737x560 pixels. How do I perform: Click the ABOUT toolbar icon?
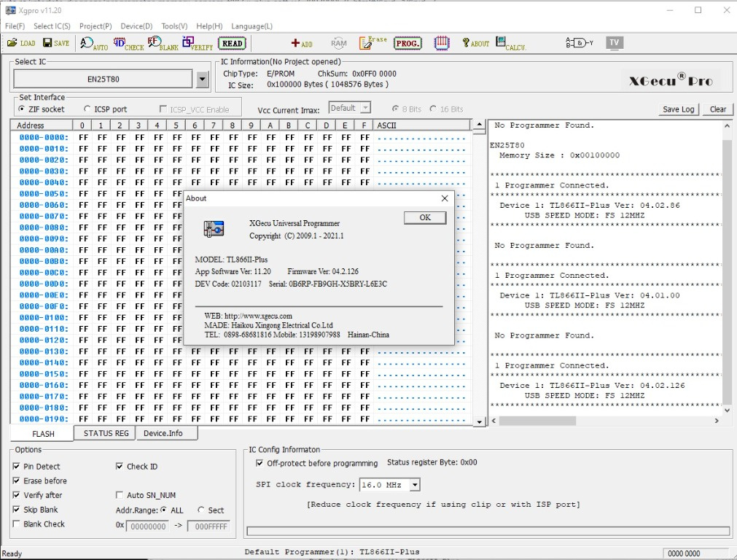tap(476, 43)
